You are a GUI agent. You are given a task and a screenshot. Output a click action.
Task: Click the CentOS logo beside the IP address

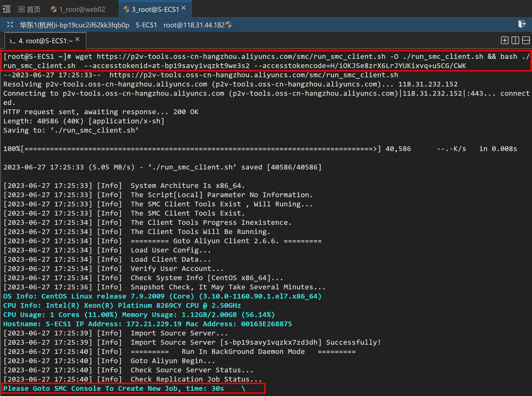click(x=229, y=24)
